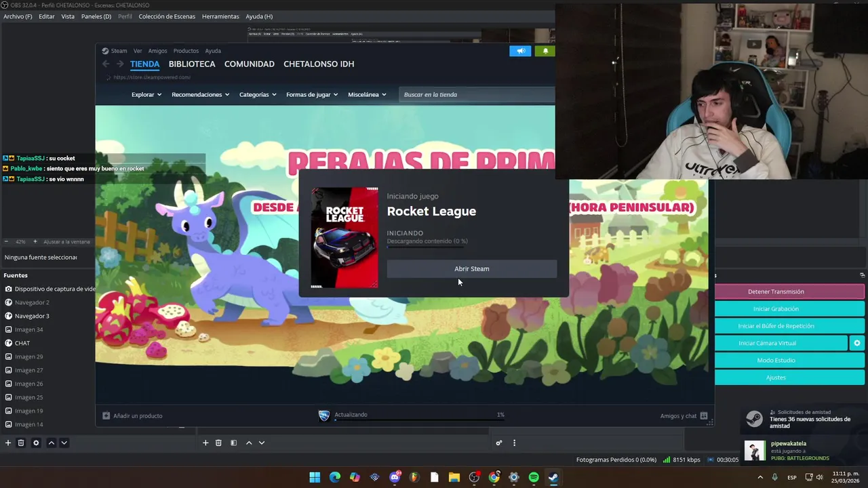
Task: Click Rocket League launch progress bar
Action: click(x=427, y=247)
